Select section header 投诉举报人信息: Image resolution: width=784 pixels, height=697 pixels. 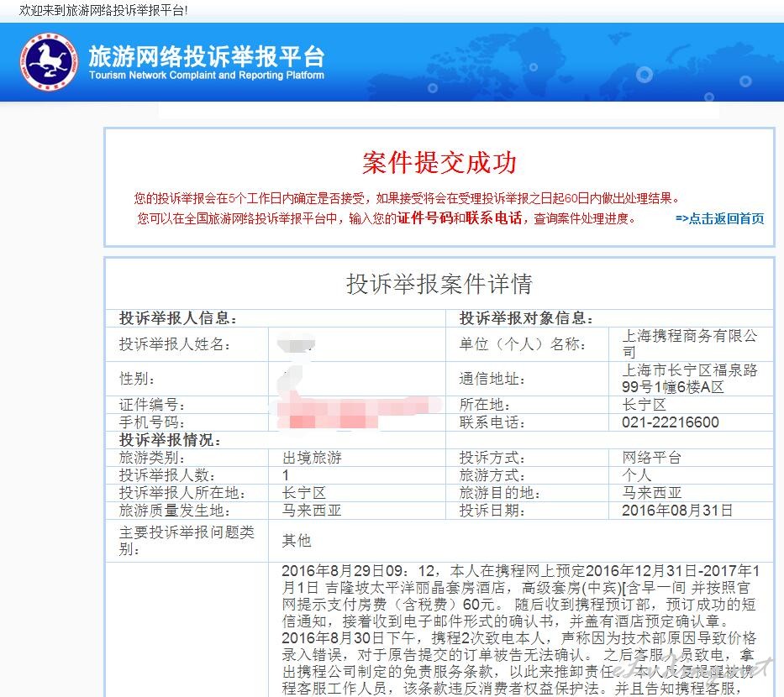pos(178,318)
